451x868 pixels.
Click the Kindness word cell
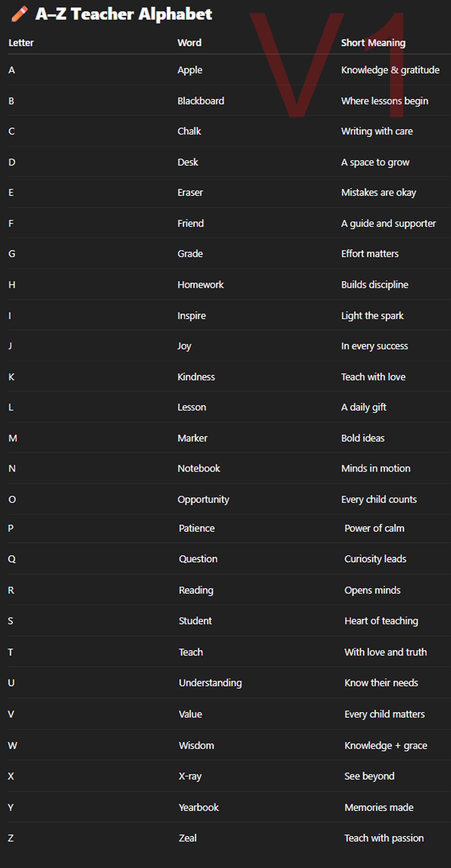pos(196,377)
